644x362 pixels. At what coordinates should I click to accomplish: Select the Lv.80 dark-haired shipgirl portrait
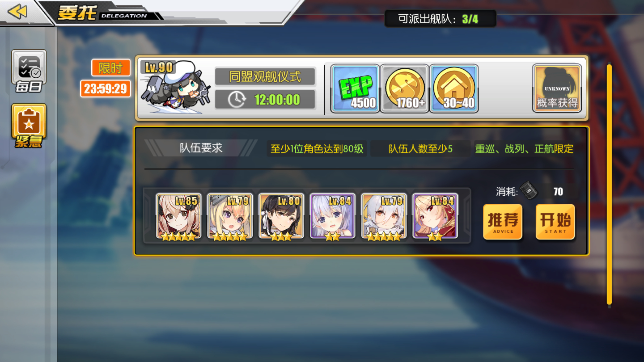(x=281, y=216)
